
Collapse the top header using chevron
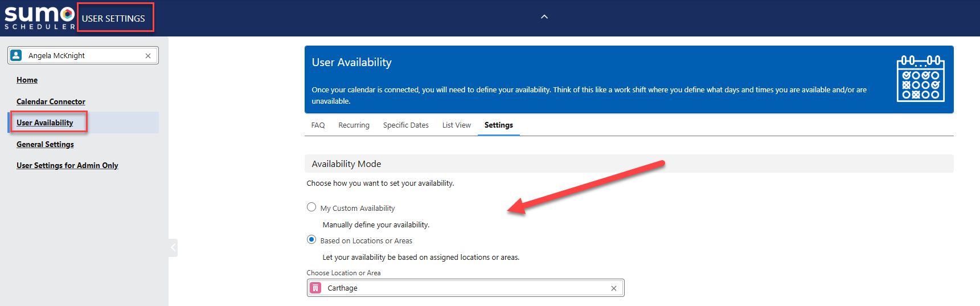click(x=544, y=17)
